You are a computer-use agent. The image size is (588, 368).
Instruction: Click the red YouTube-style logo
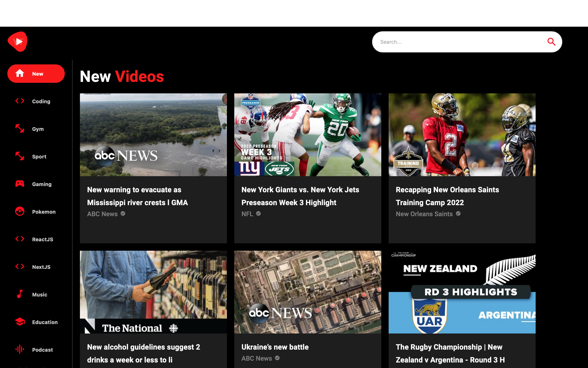pyautogui.click(x=17, y=42)
